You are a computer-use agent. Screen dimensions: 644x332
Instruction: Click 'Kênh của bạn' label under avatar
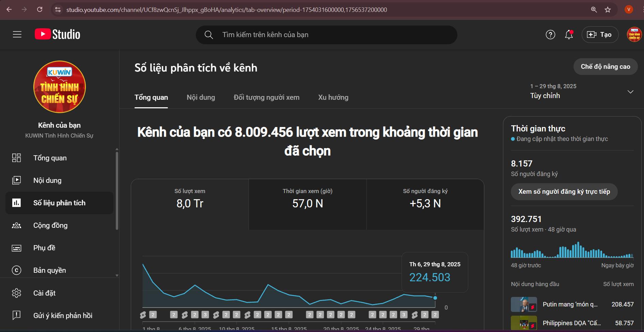59,125
